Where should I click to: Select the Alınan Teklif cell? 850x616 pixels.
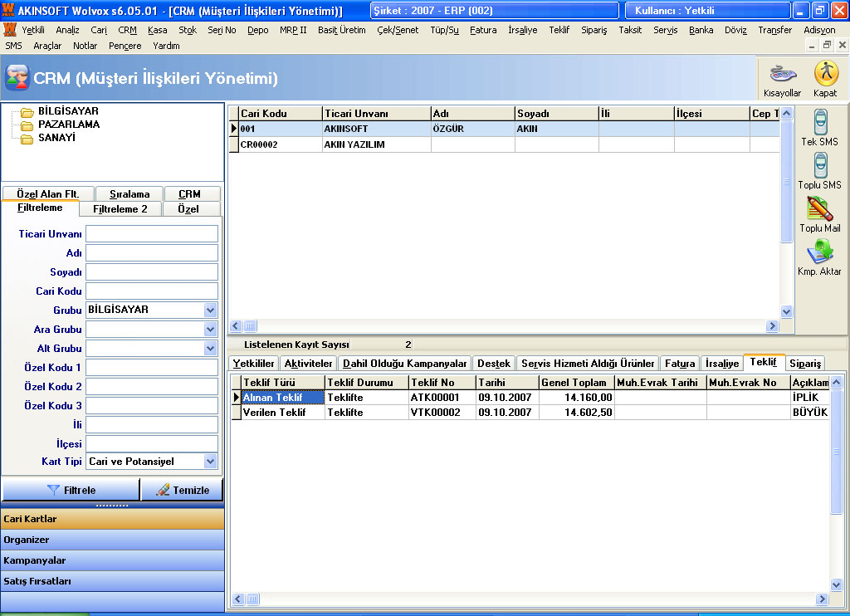(282, 398)
